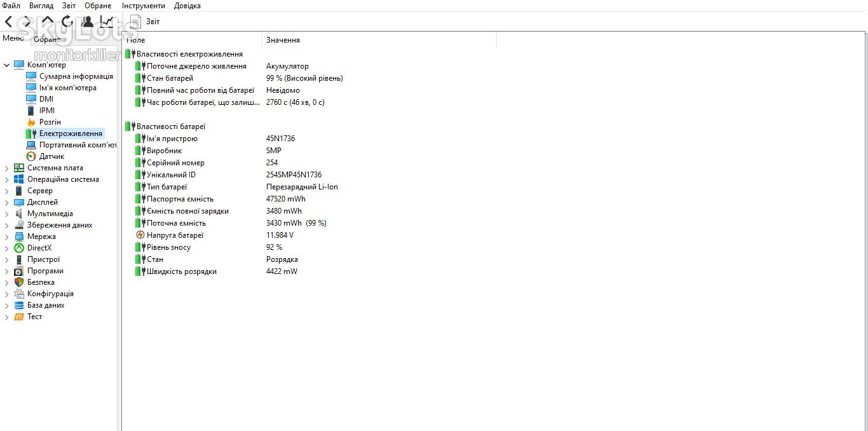868x431 pixels.
Task: Select Збереження даних in the tree
Action: (60, 225)
